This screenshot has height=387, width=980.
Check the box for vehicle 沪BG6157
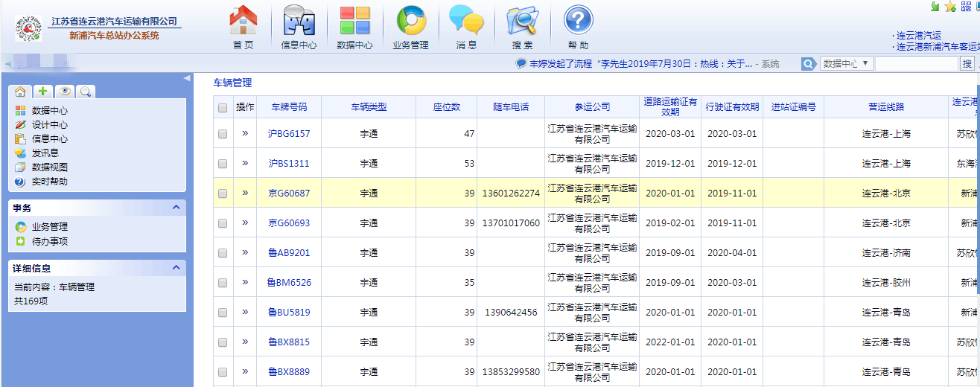coord(223,134)
